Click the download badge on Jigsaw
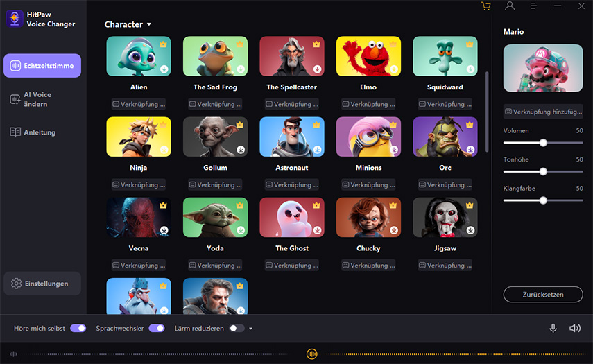Image resolution: width=593 pixels, height=364 pixels. [x=470, y=230]
